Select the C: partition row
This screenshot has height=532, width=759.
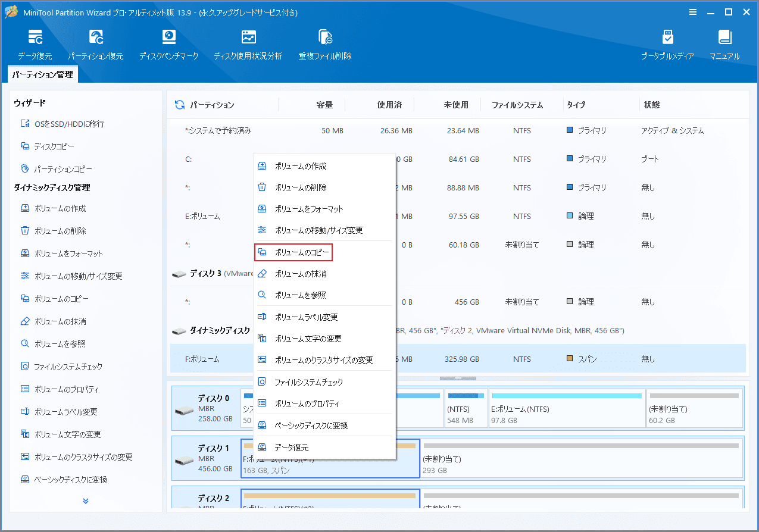[458, 159]
